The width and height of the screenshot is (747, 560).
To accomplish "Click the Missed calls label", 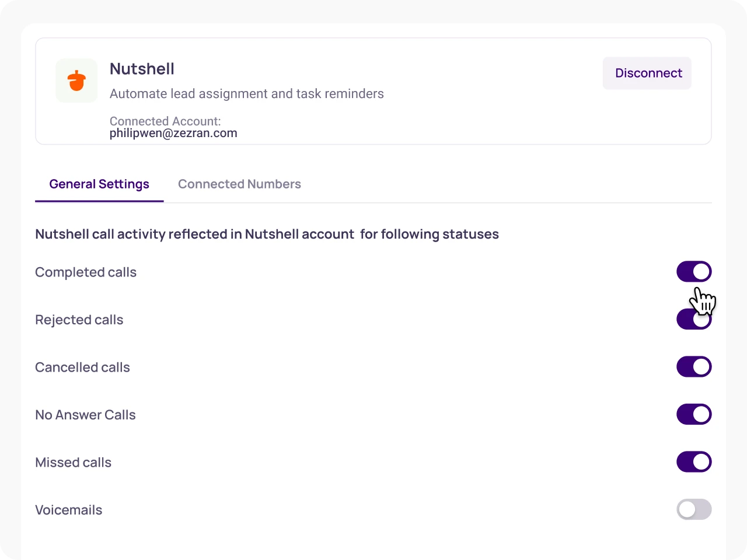I will tap(73, 463).
